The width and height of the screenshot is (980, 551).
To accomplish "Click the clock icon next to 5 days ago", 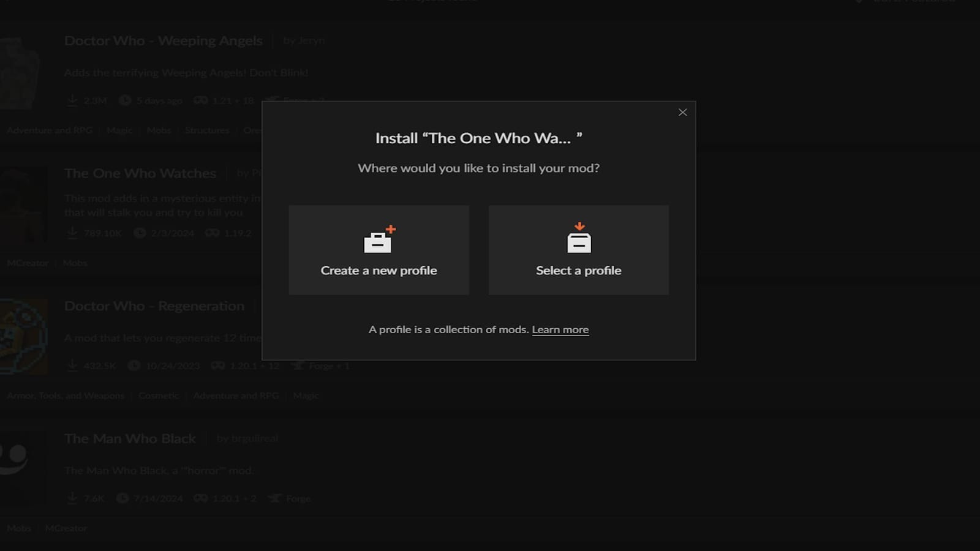I will coord(124,100).
